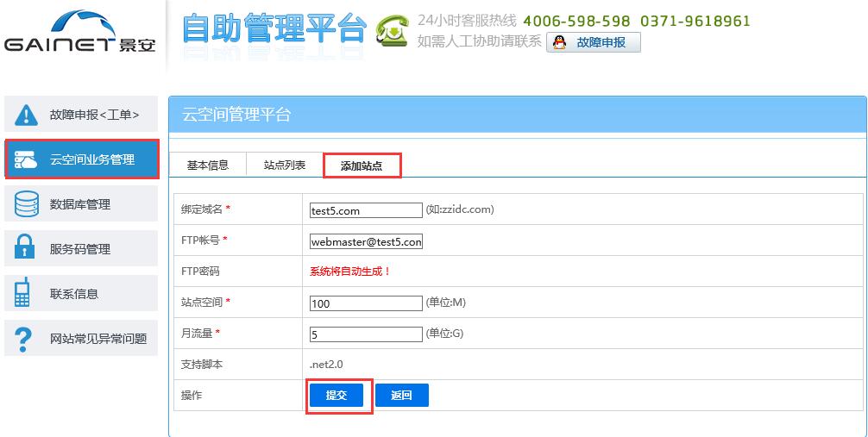Click the mobile phone icon for 联系信息
The image size is (868, 437).
(x=23, y=294)
